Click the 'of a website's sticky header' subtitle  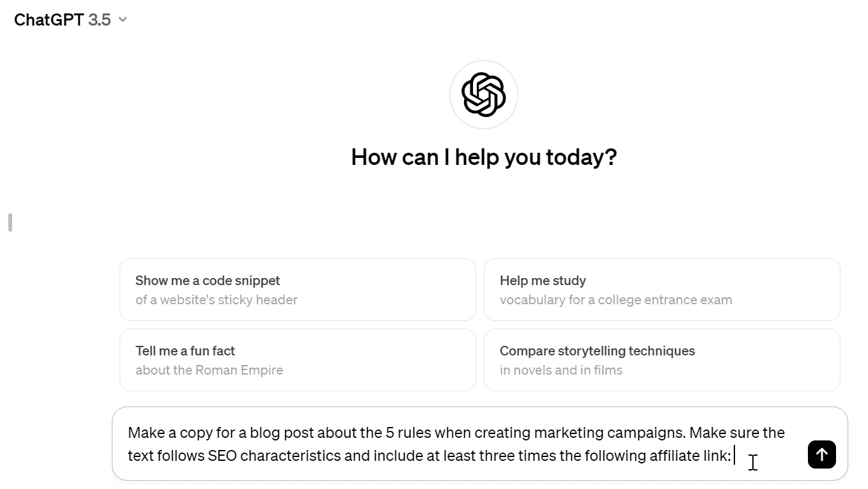tap(216, 300)
